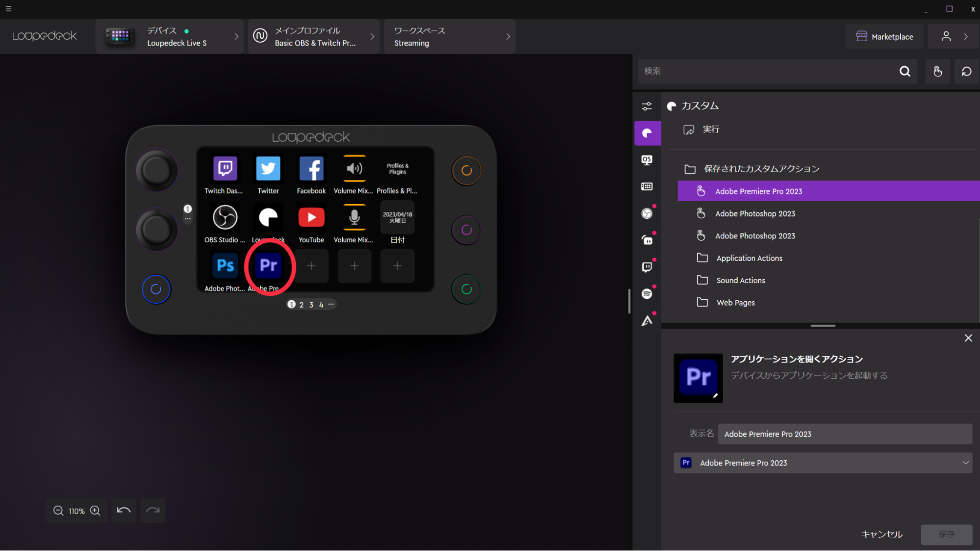Select the date button showing 2023/04/18

coord(398,217)
